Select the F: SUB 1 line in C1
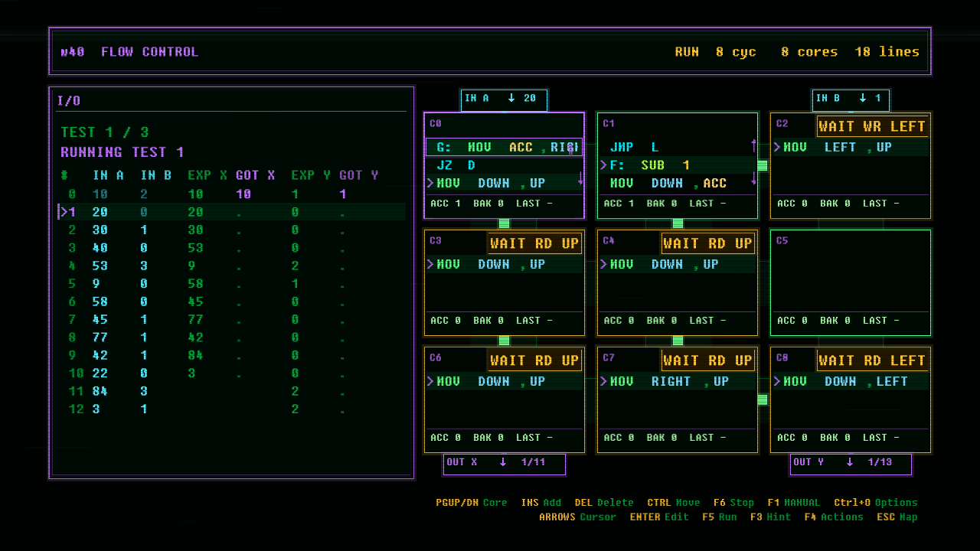This screenshot has height=551, width=980. [x=677, y=165]
